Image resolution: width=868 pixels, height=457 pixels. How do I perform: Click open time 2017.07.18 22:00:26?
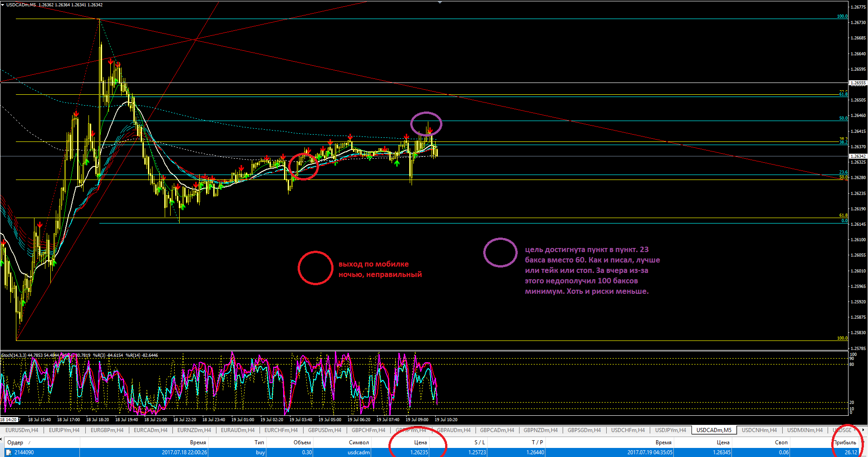coord(184,452)
